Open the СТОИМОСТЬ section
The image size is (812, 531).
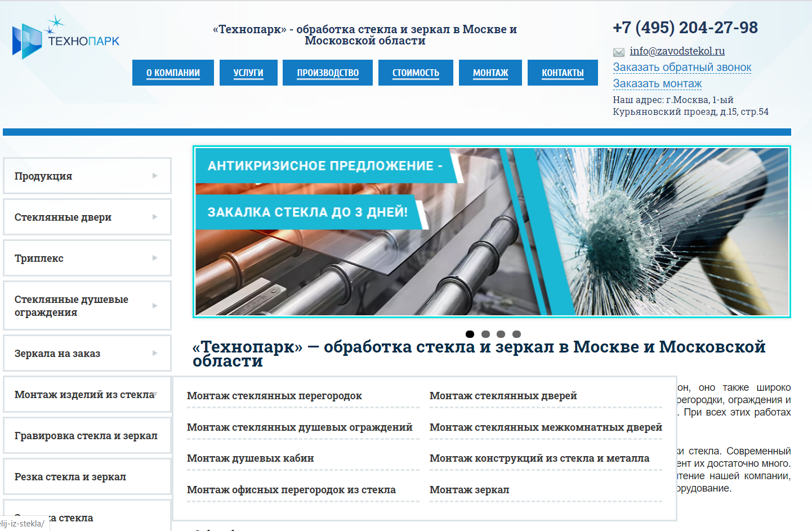pos(416,72)
